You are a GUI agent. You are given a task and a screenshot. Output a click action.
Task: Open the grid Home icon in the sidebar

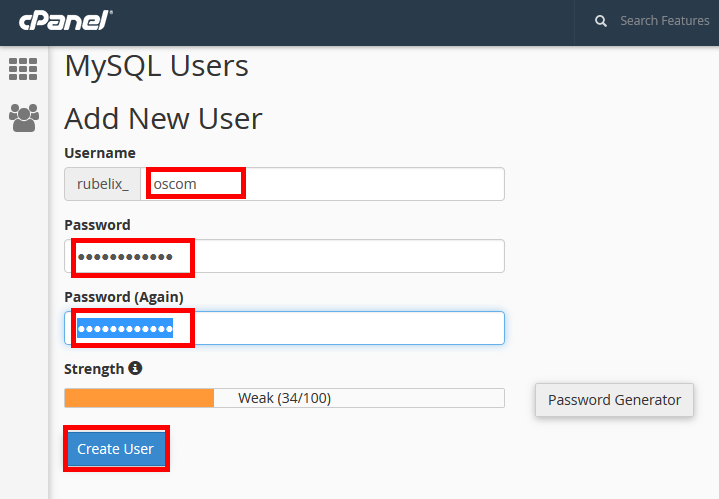(23, 69)
